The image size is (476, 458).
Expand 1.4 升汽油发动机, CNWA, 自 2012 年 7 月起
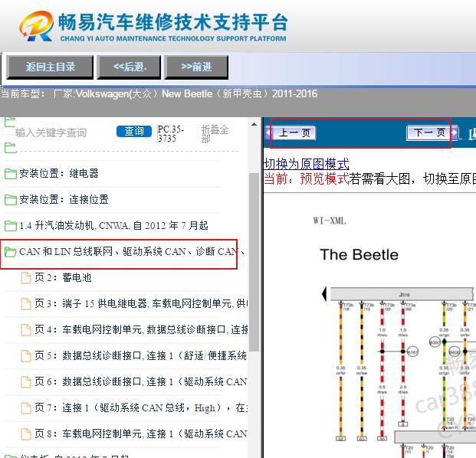[x=113, y=225]
